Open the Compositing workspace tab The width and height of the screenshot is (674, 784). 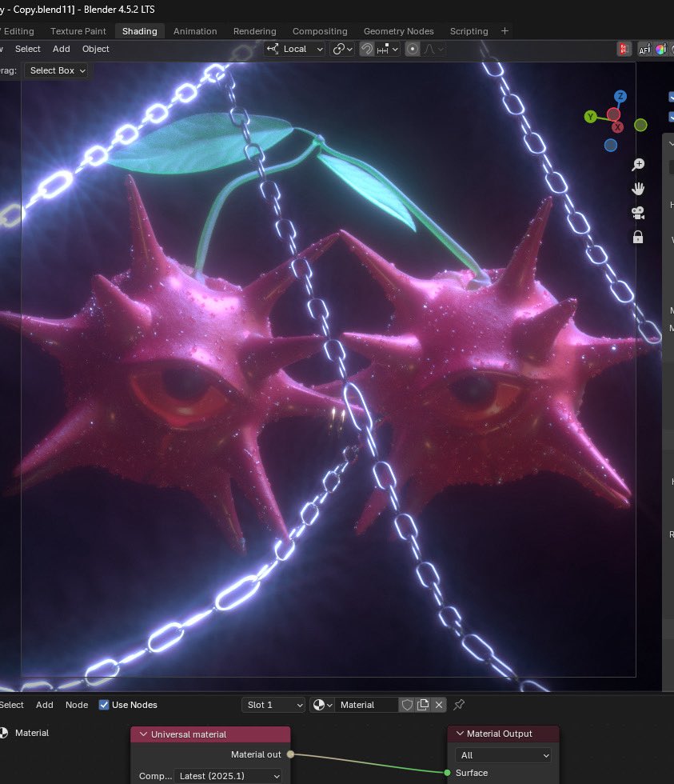320,31
